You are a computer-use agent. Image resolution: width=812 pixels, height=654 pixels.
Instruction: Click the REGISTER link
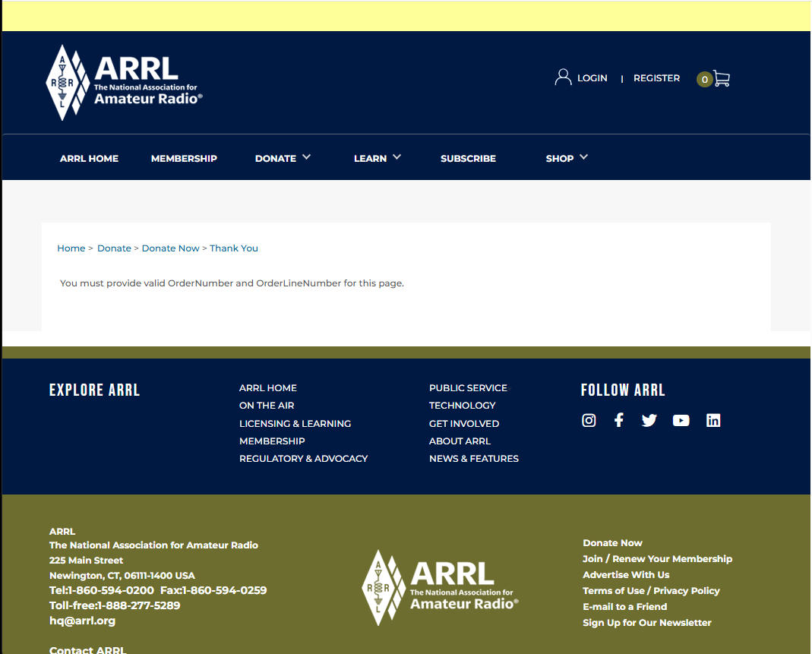[656, 78]
